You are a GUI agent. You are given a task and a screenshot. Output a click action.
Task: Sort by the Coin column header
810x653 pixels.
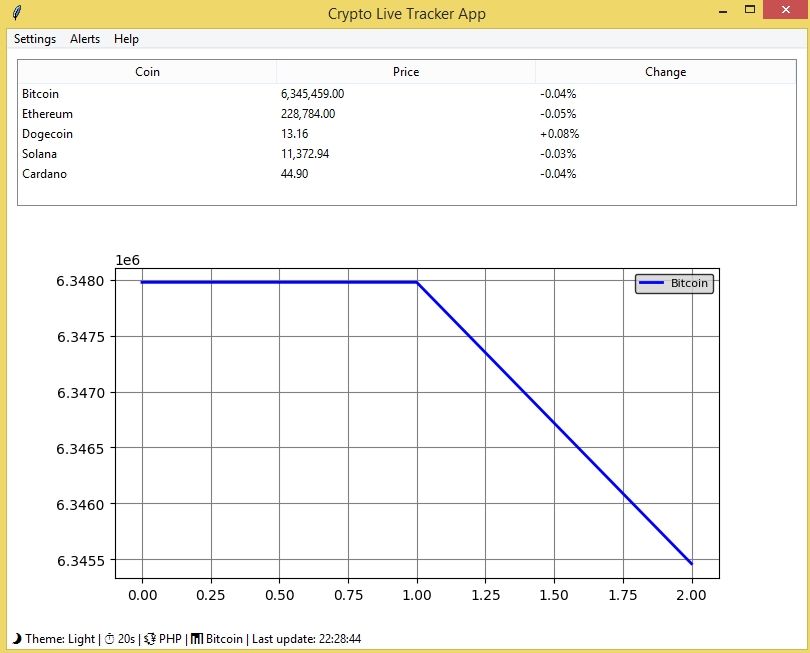coord(147,72)
